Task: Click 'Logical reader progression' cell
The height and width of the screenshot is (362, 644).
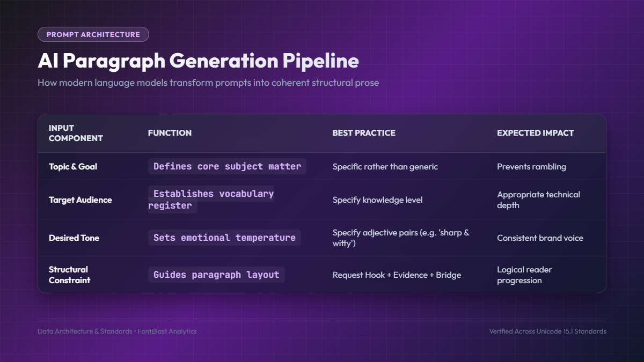Action: (524, 275)
